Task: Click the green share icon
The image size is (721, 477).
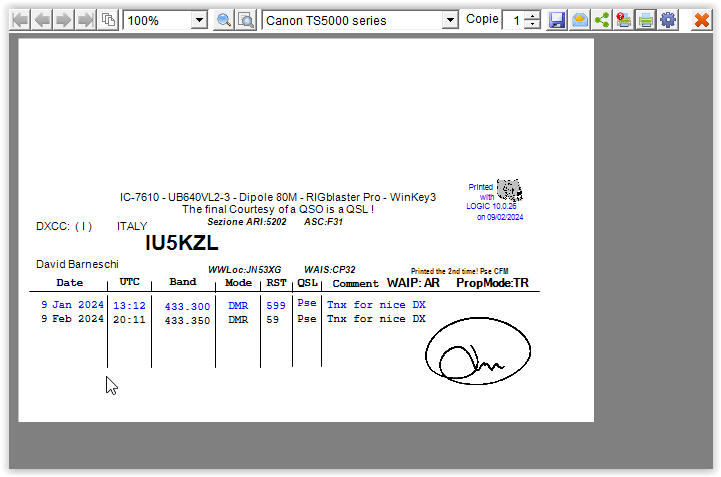Action: (602, 20)
